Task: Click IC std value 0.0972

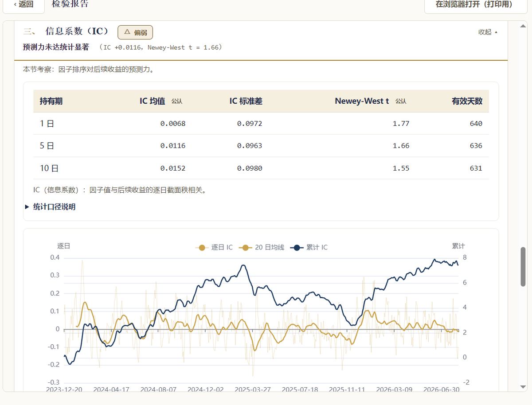Action: (250, 124)
